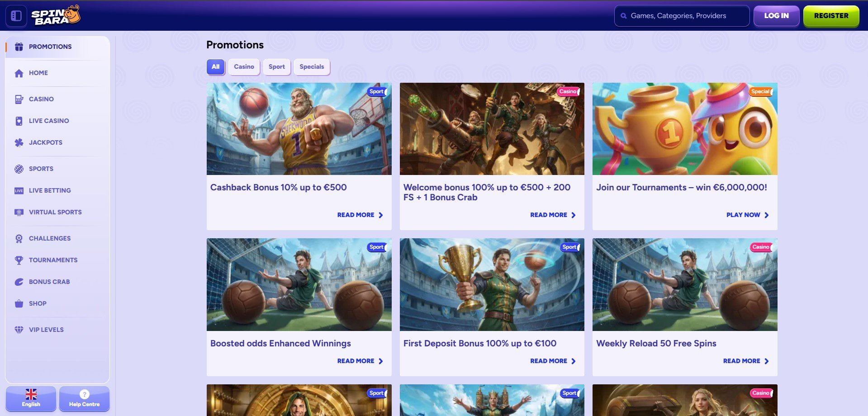The width and height of the screenshot is (868, 416).
Task: Select the Bonus Crab claw icon
Action: coord(19,282)
